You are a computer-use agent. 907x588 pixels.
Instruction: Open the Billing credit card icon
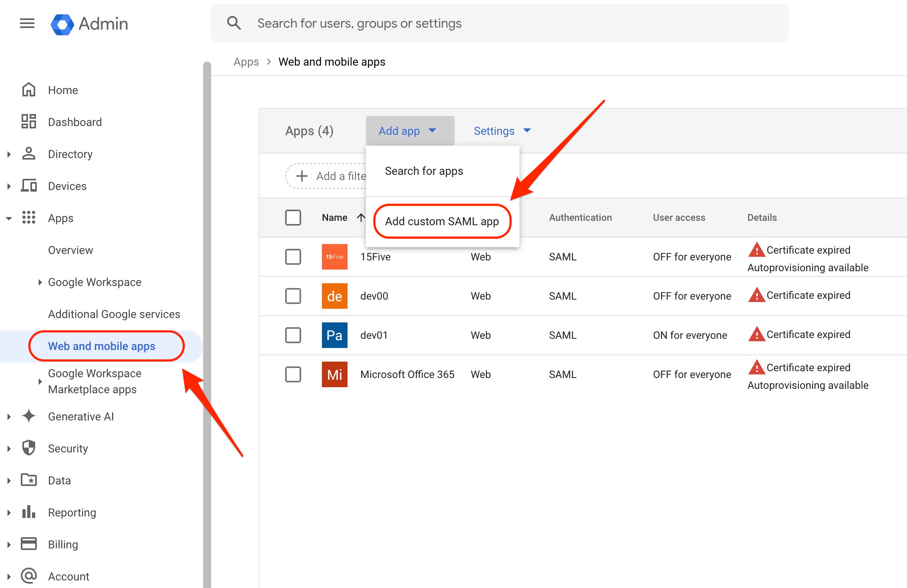coord(29,544)
